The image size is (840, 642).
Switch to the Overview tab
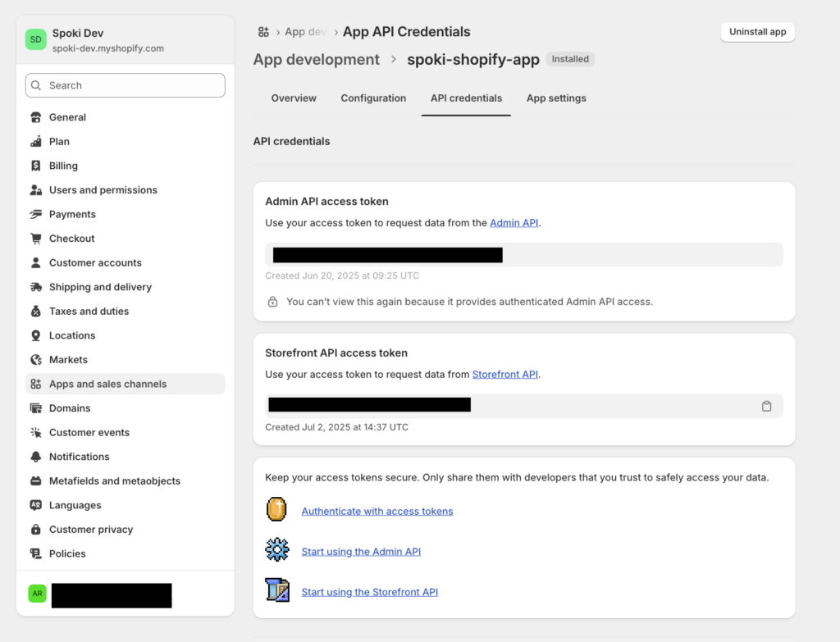click(x=294, y=98)
